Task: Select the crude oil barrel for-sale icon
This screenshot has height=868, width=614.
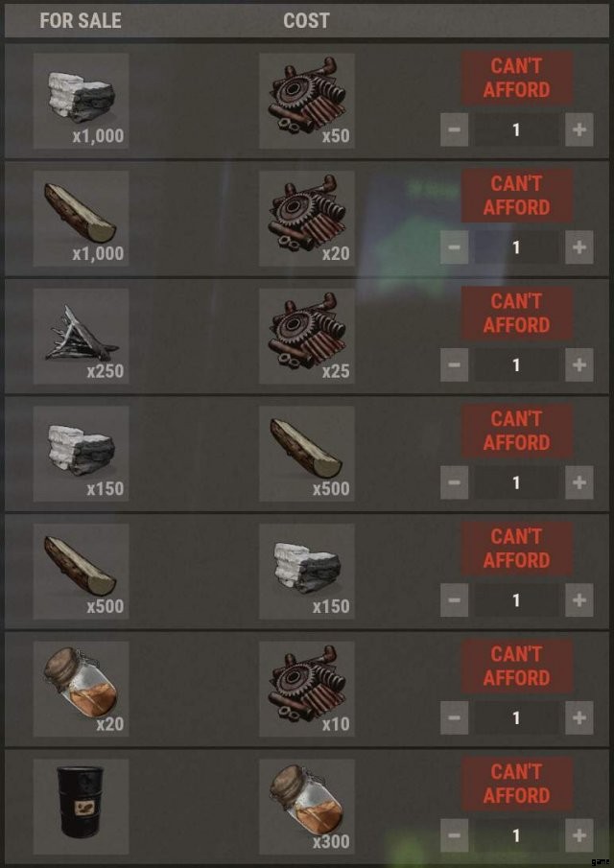Action: pyautogui.click(x=81, y=807)
